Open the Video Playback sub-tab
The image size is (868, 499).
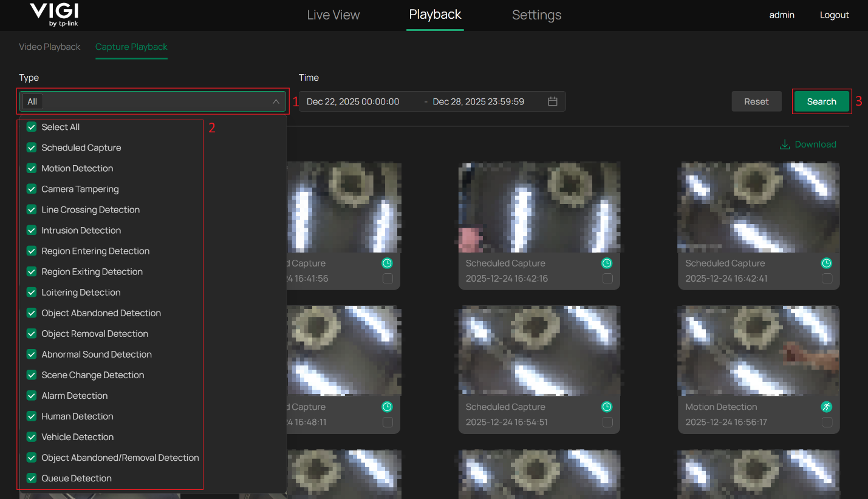point(50,47)
